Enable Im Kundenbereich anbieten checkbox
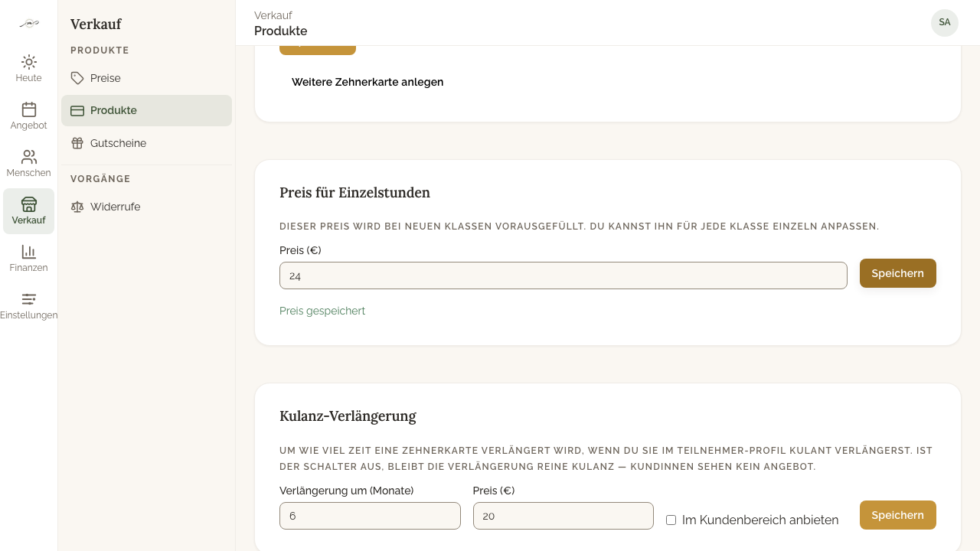This screenshot has width=980, height=551. coord(671,520)
